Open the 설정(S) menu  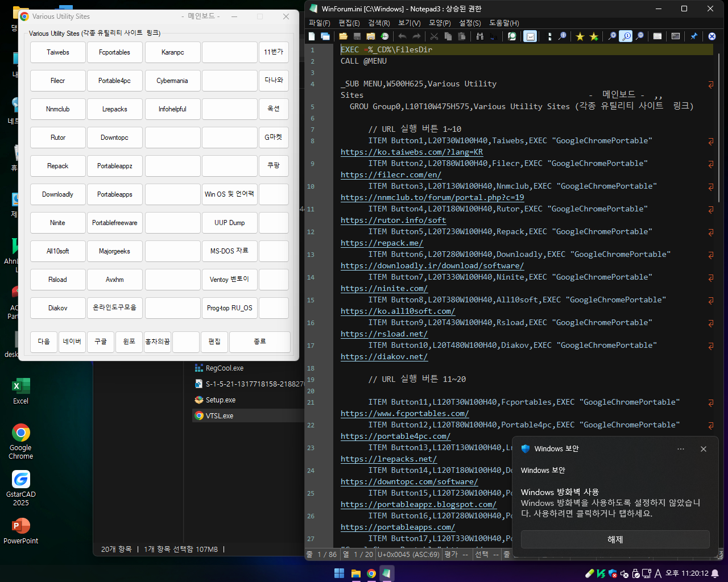(470, 23)
